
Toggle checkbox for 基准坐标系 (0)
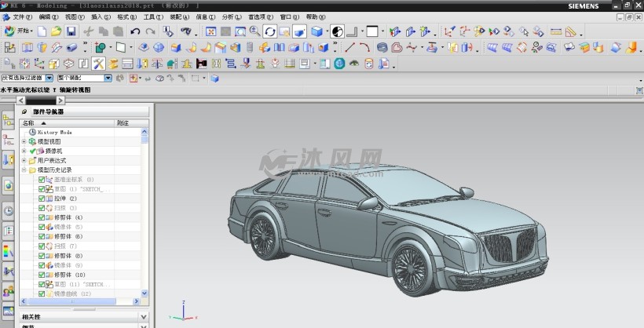click(42, 180)
